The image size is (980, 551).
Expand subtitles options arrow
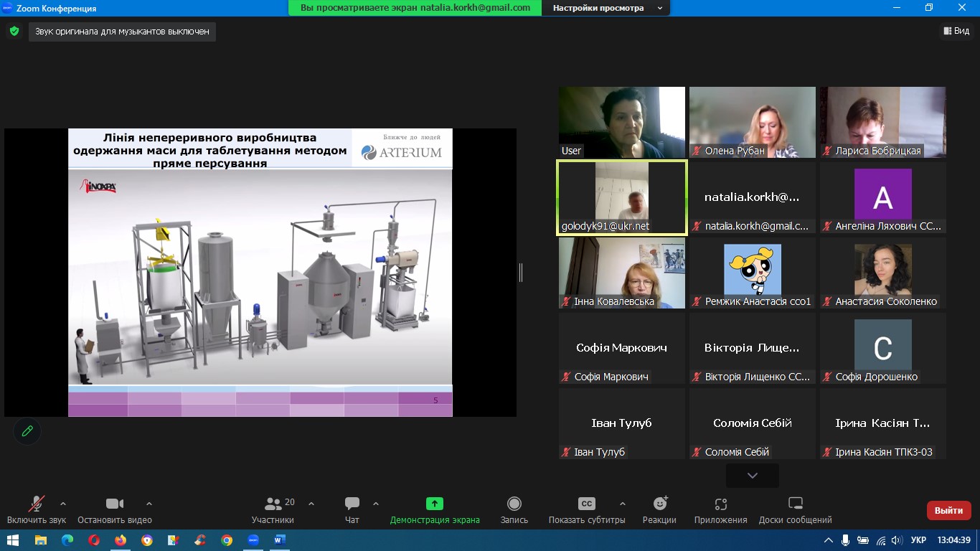(x=622, y=503)
